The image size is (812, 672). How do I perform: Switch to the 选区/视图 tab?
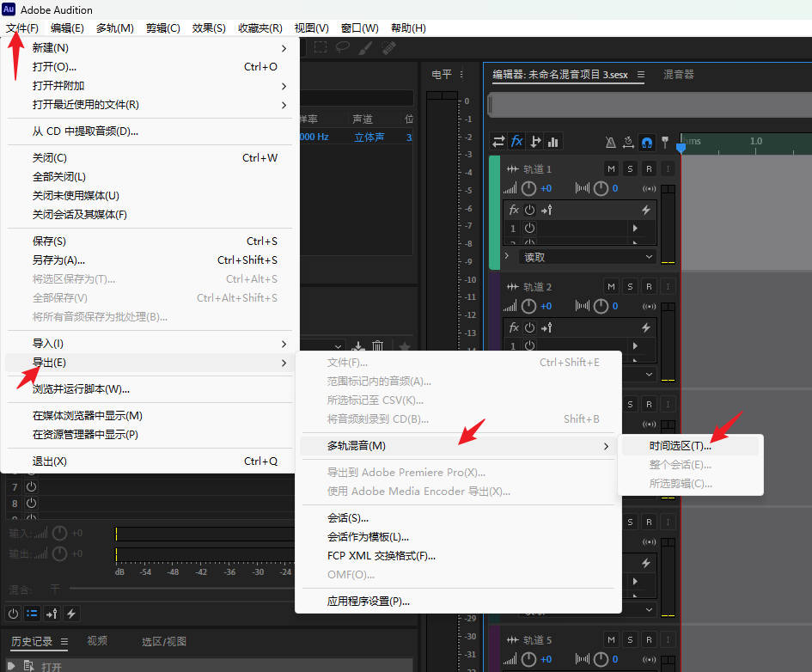click(163, 641)
